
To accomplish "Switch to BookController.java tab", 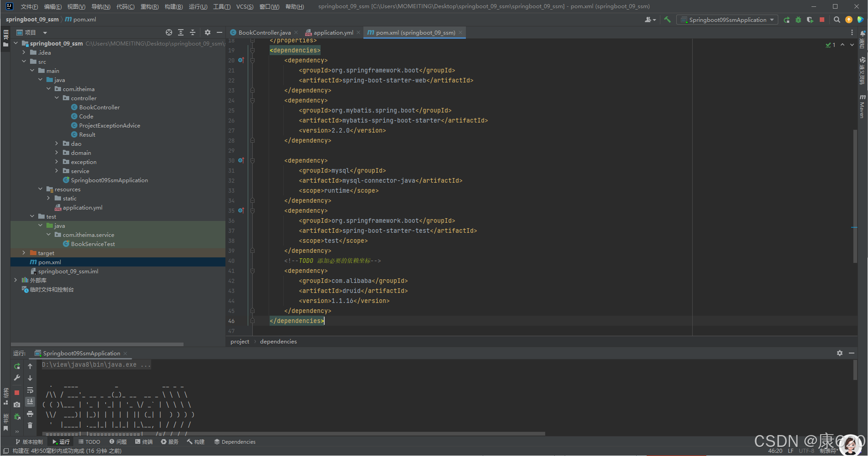I will click(x=264, y=32).
